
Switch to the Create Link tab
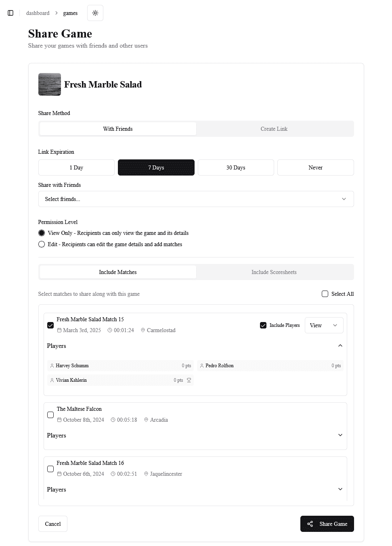274,129
